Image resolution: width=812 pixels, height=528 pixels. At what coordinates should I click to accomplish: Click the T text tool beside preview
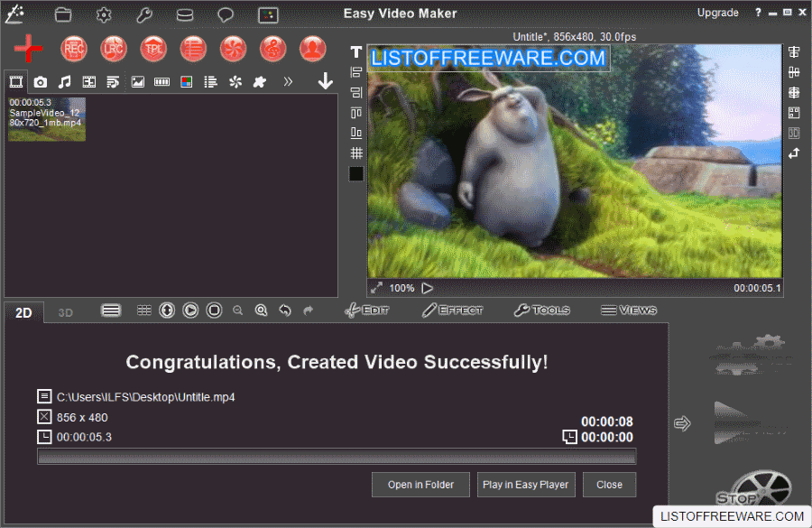click(x=355, y=51)
